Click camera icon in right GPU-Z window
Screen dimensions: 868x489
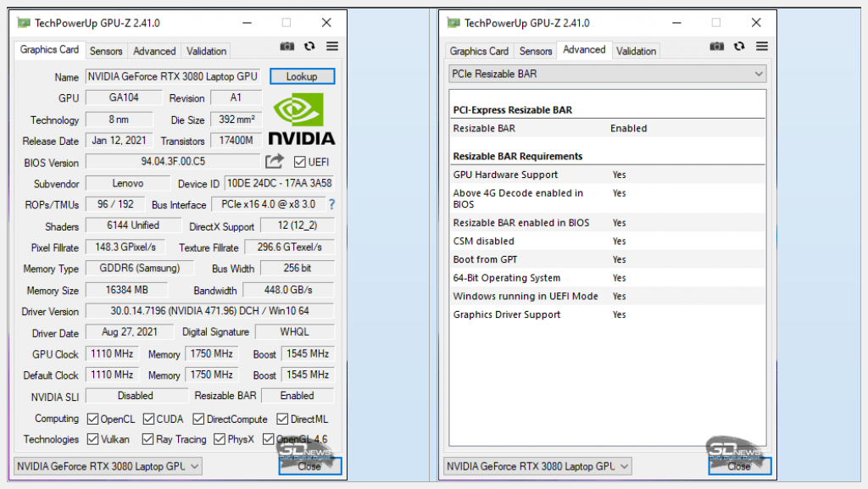pyautogui.click(x=717, y=47)
